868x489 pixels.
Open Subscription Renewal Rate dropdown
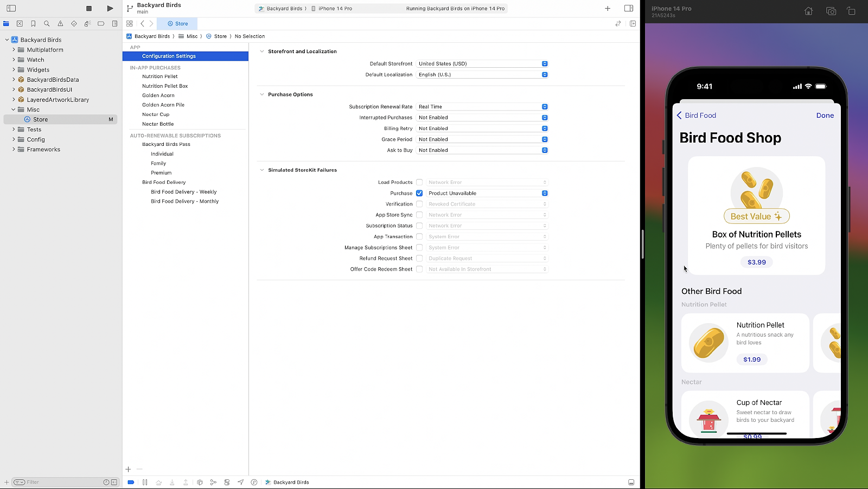(x=482, y=107)
